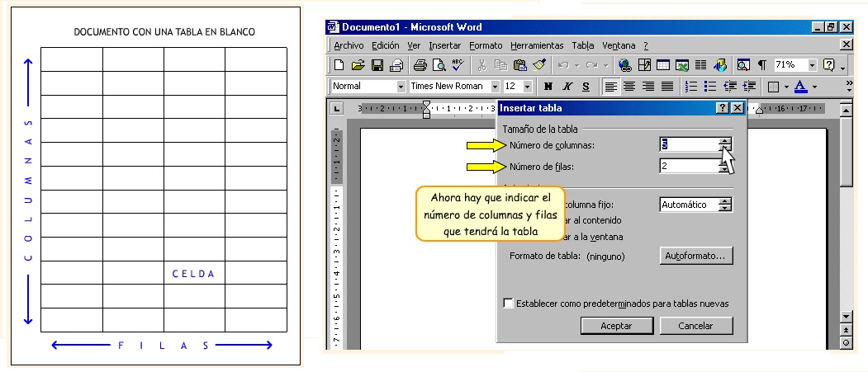Image resolution: width=868 pixels, height=372 pixels.
Task: Insert Excel worksheet icon
Action: click(682, 65)
